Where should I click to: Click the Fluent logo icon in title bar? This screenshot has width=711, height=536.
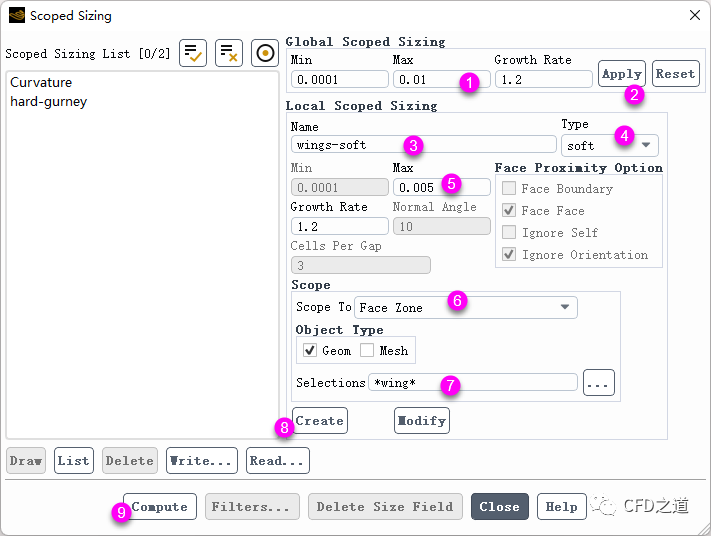pos(17,15)
